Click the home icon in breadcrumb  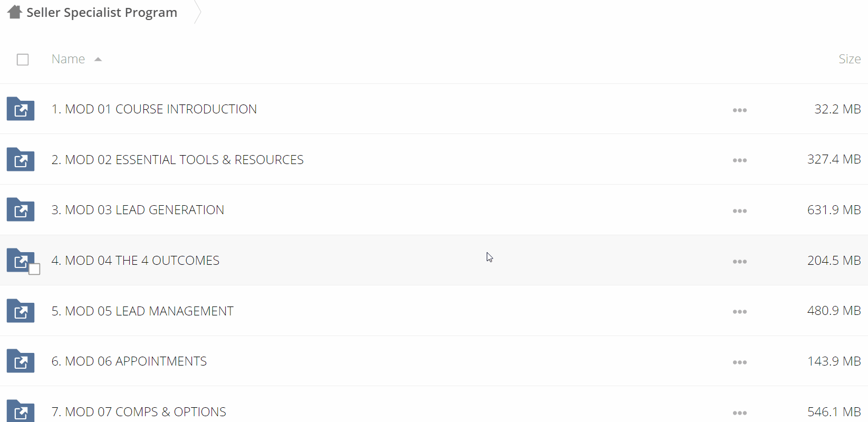coord(15,12)
